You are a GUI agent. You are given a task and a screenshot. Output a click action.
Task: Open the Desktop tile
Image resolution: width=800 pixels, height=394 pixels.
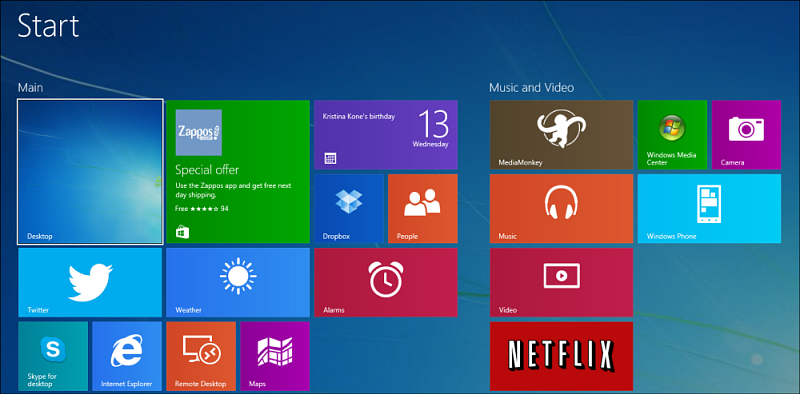click(x=90, y=172)
